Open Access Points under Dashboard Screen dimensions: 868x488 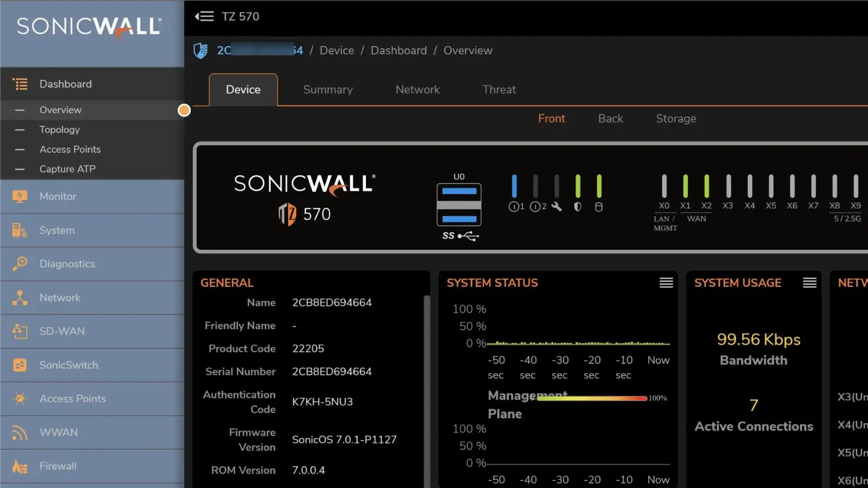[92, 149]
